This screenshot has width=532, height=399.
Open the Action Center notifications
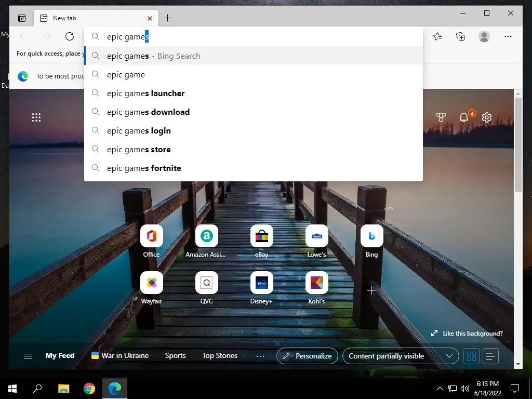[x=515, y=389]
